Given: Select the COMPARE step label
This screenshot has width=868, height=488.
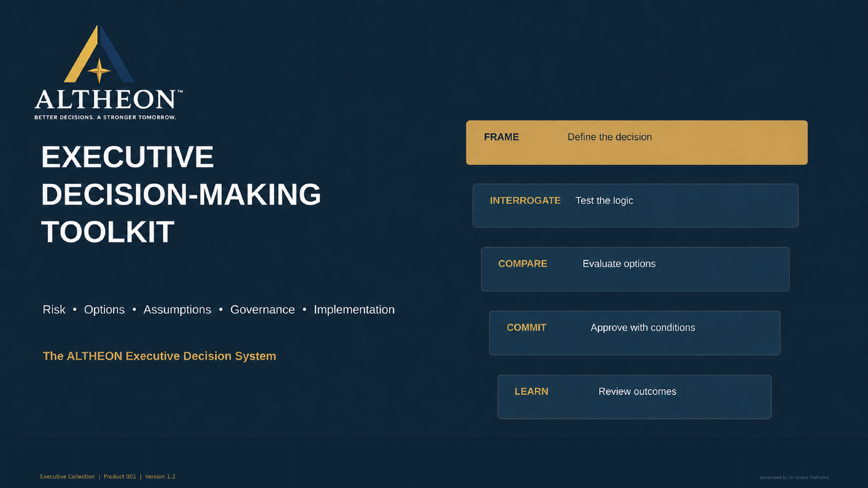Looking at the screenshot, I should point(523,264).
